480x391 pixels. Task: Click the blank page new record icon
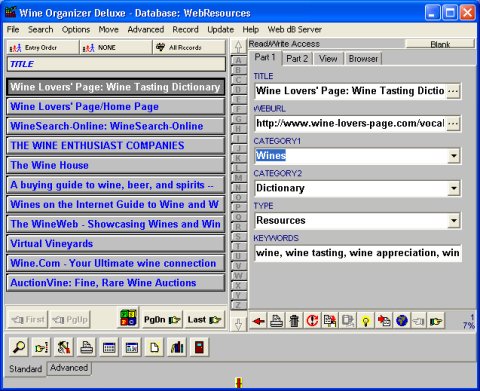[154, 347]
